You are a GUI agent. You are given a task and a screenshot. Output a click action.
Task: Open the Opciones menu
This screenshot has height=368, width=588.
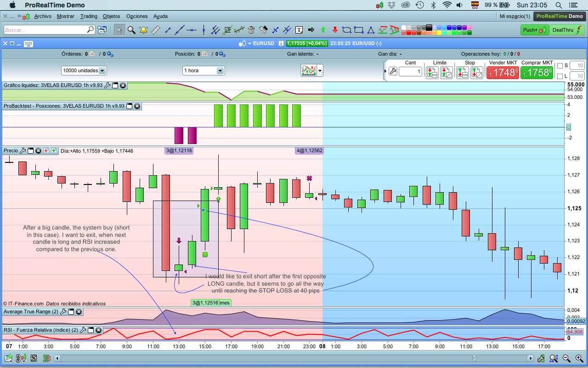(137, 16)
